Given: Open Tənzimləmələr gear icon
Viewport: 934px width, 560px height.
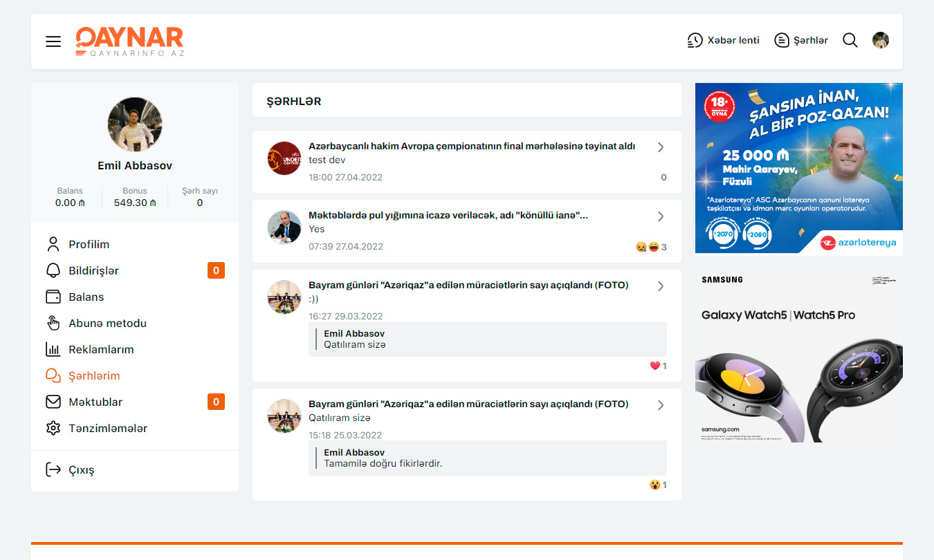Looking at the screenshot, I should (x=53, y=428).
